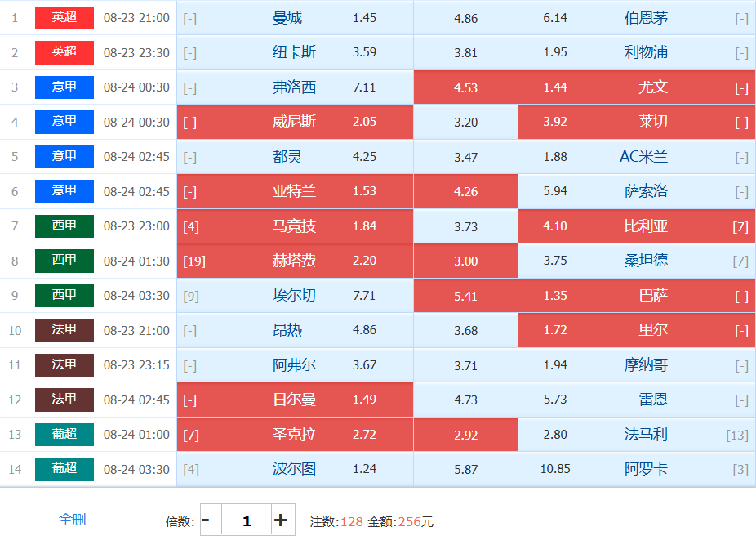Select 曼城 home win odds 1.45
This screenshot has height=536, width=756.
pos(295,18)
